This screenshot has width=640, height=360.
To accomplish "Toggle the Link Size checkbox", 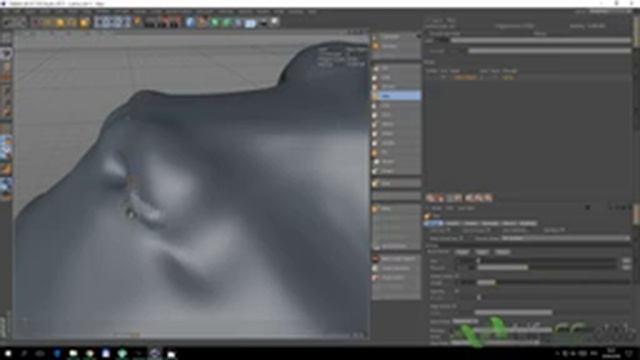I will point(448,231).
